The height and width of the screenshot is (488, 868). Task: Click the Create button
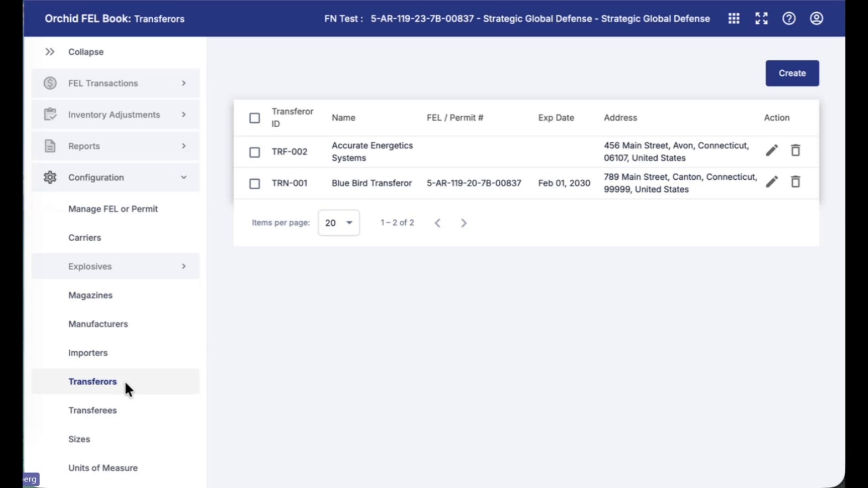[x=792, y=73]
